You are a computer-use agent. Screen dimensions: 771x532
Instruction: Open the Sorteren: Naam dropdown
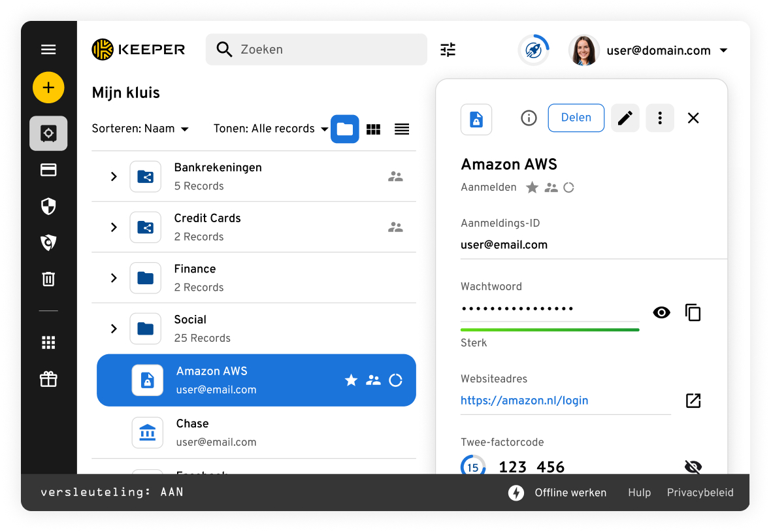(140, 129)
